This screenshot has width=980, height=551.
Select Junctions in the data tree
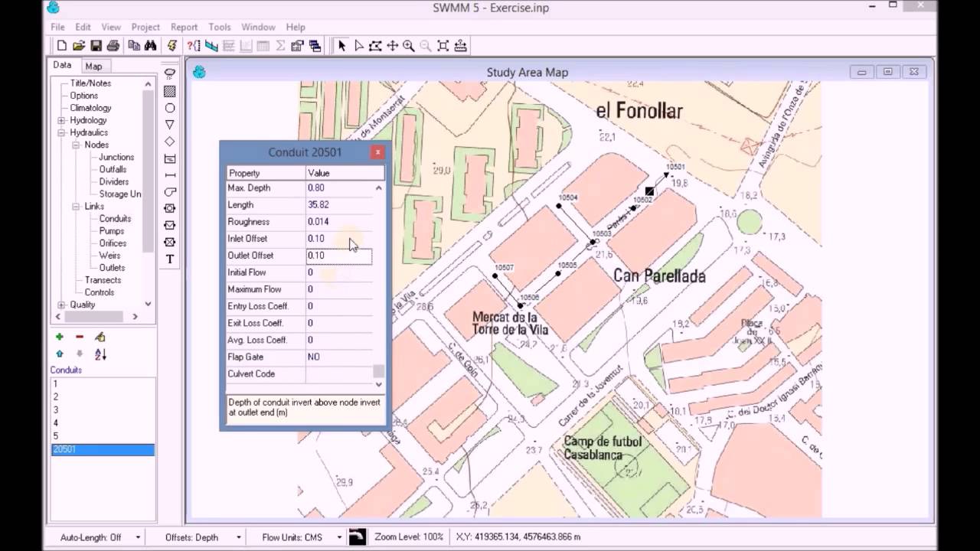(x=116, y=157)
